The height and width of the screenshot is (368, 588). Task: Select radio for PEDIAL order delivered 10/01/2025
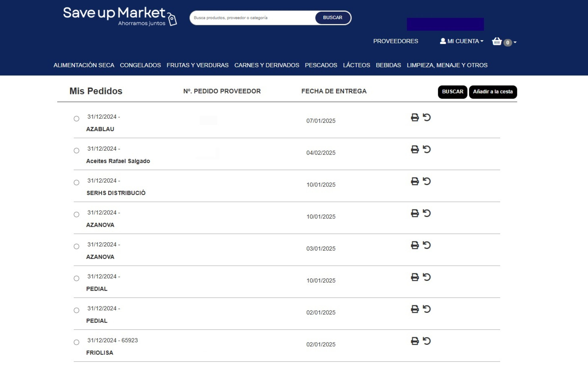76,278
